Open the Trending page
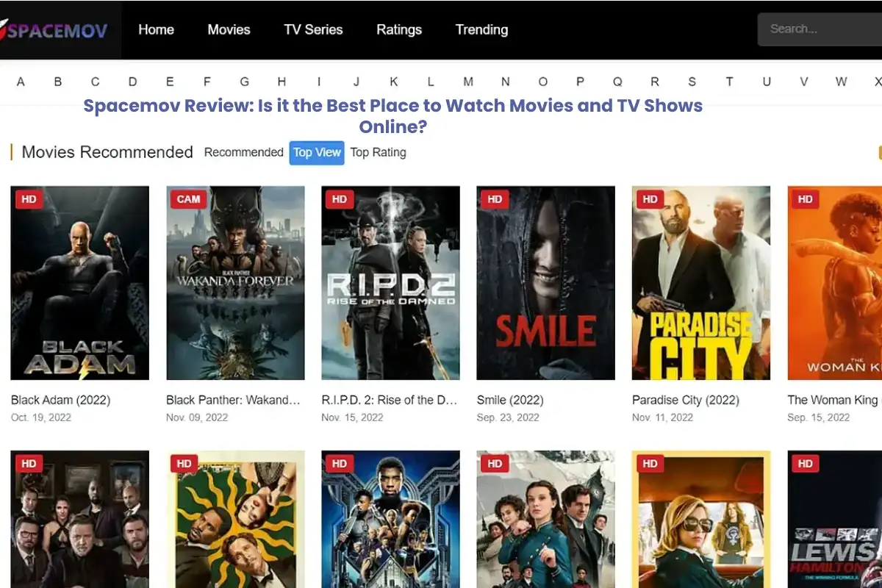Viewport: 882px width, 588px height. [x=481, y=30]
